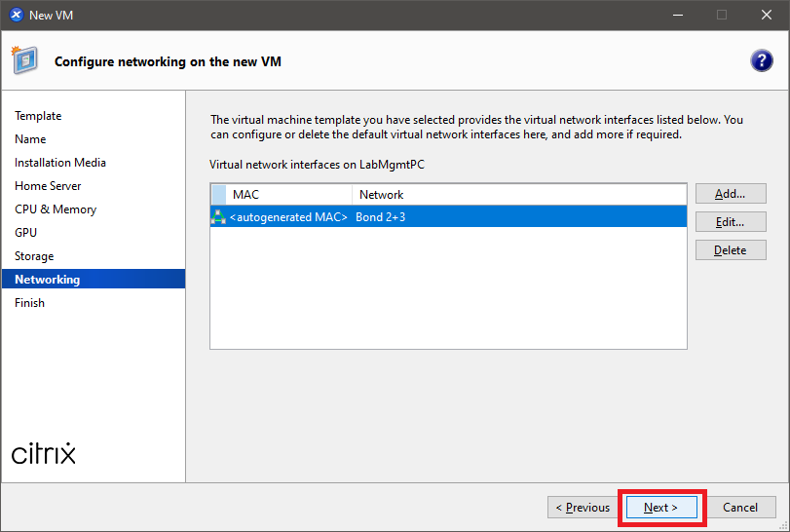Open the CPU & Memory step
Image resolution: width=790 pixels, height=532 pixels.
(56, 209)
